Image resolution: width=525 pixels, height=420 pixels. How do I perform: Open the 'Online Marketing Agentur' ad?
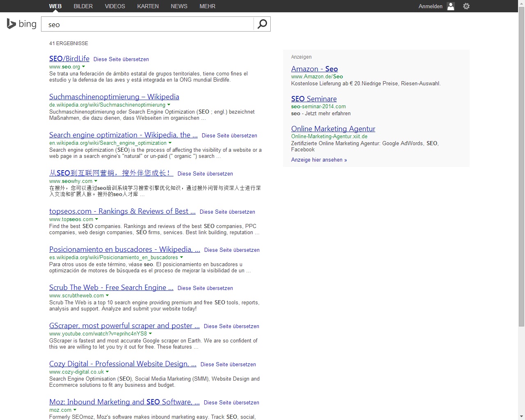(333, 129)
